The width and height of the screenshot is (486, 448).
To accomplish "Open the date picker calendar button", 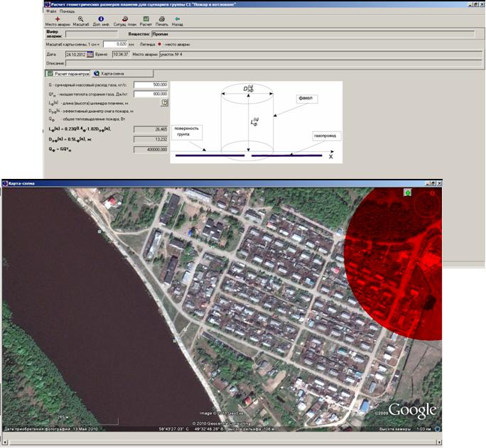I will pyautogui.click(x=92, y=54).
